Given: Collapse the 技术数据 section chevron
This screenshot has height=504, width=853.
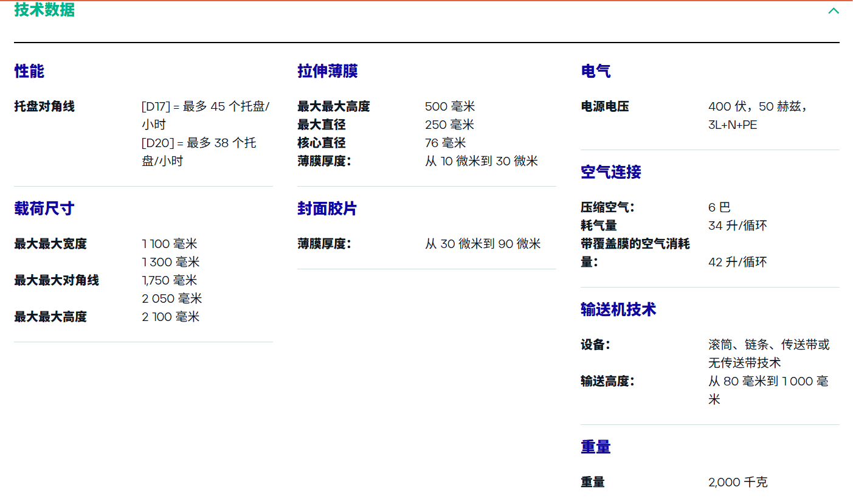Looking at the screenshot, I should tap(833, 11).
